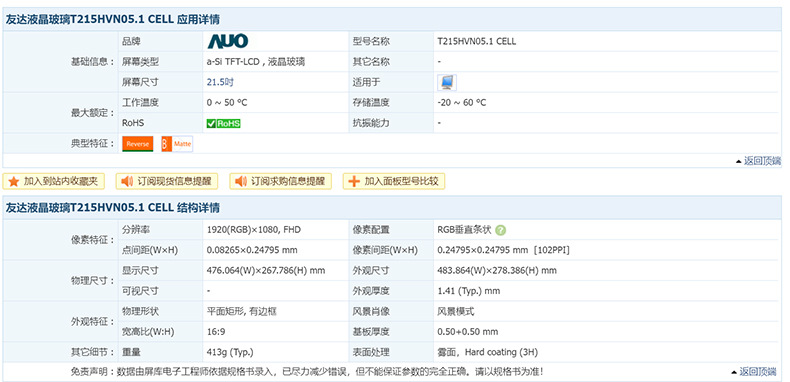Click plus icon on 加入面板型号比较
Image resolution: width=790 pixels, height=382 pixels.
point(354,181)
